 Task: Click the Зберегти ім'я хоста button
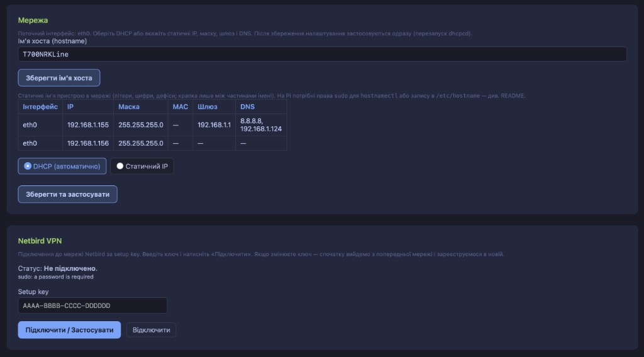[x=58, y=78]
